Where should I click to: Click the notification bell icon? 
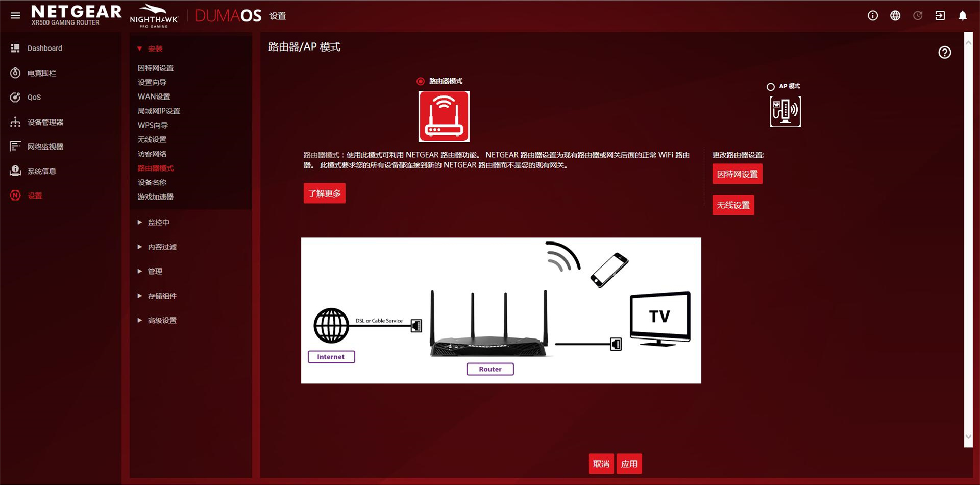962,15
